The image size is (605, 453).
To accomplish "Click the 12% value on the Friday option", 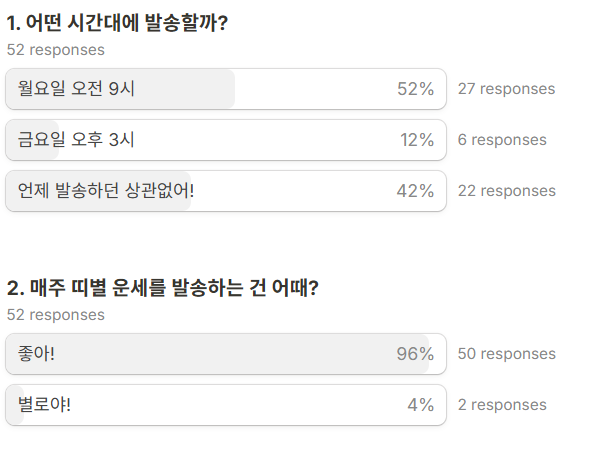I will coord(417,140).
